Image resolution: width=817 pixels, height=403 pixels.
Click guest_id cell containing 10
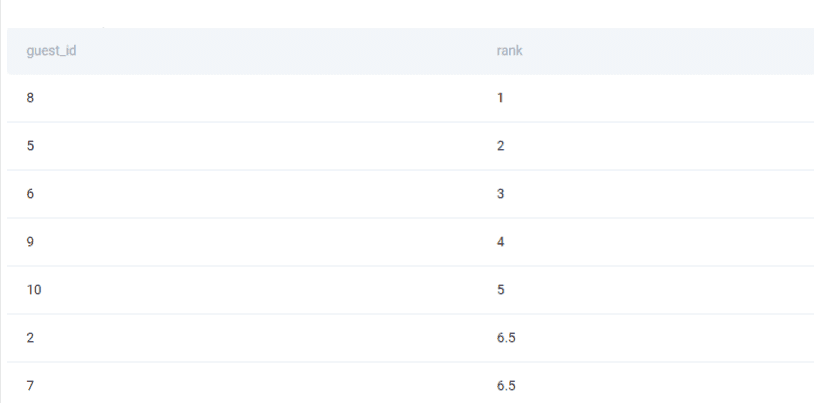point(34,290)
